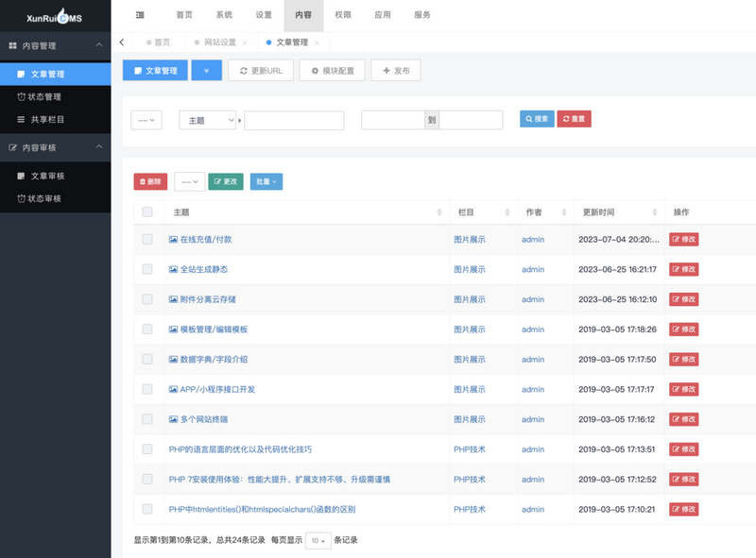Click XunRuiCMS logo
756x558 pixels.
click(x=55, y=17)
